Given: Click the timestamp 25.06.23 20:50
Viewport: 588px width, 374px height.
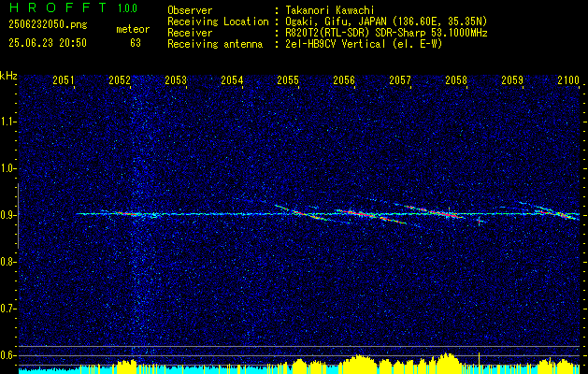Looking at the screenshot, I should tap(48, 43).
